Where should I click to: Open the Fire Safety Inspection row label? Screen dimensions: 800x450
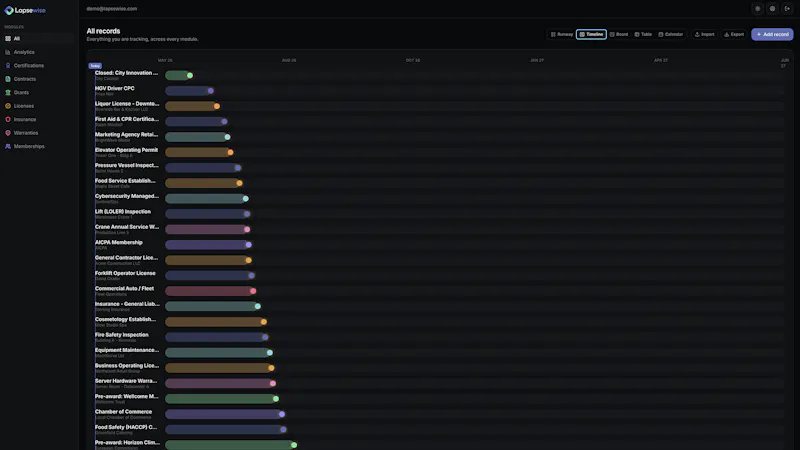122,337
